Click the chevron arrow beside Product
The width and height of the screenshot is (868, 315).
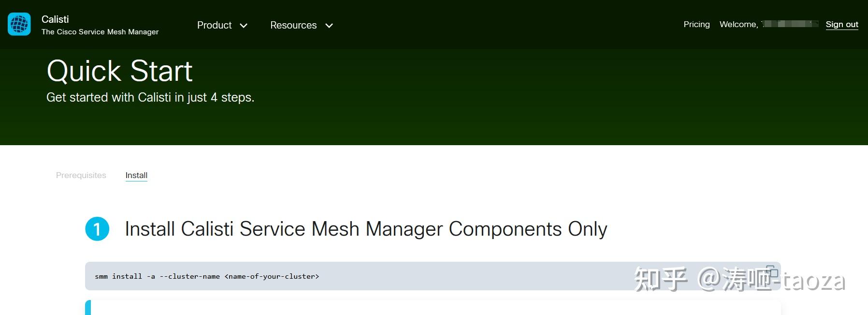point(244,26)
